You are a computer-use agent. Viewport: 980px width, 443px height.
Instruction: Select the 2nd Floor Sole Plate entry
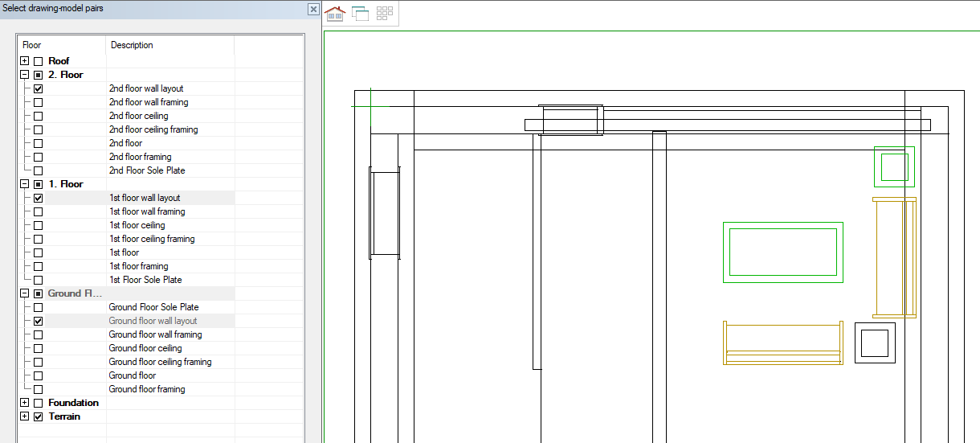[147, 170]
